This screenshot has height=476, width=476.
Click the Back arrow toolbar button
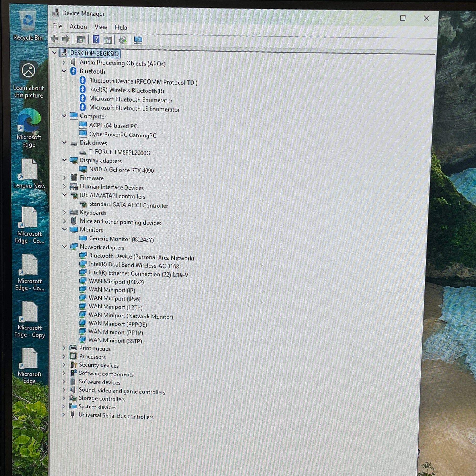[55, 39]
